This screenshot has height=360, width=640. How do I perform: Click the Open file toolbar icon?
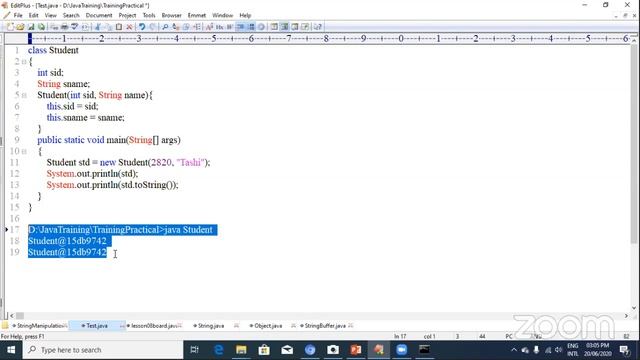[20, 27]
